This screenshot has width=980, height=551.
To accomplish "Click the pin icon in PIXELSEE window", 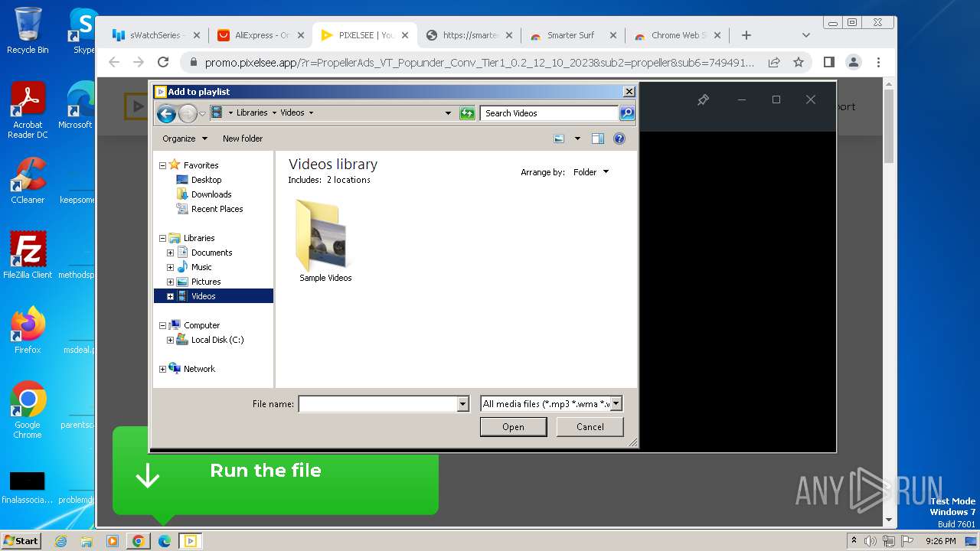I will point(703,99).
